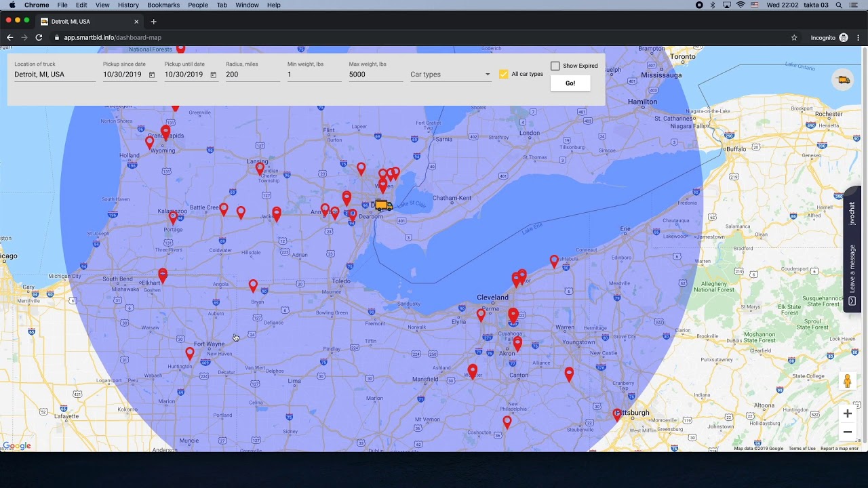
Task: Click the Google logo on the map
Action: pyautogui.click(x=17, y=446)
